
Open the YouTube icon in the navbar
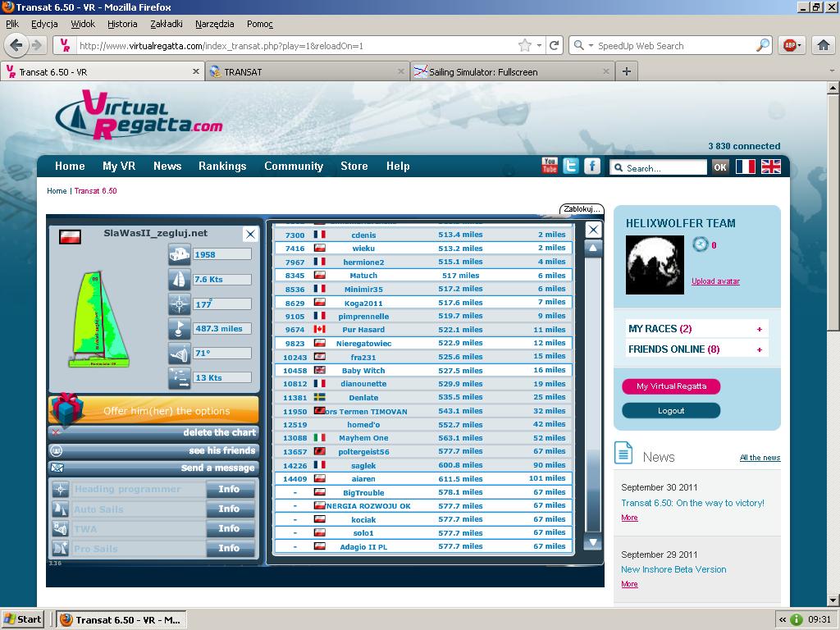click(550, 166)
